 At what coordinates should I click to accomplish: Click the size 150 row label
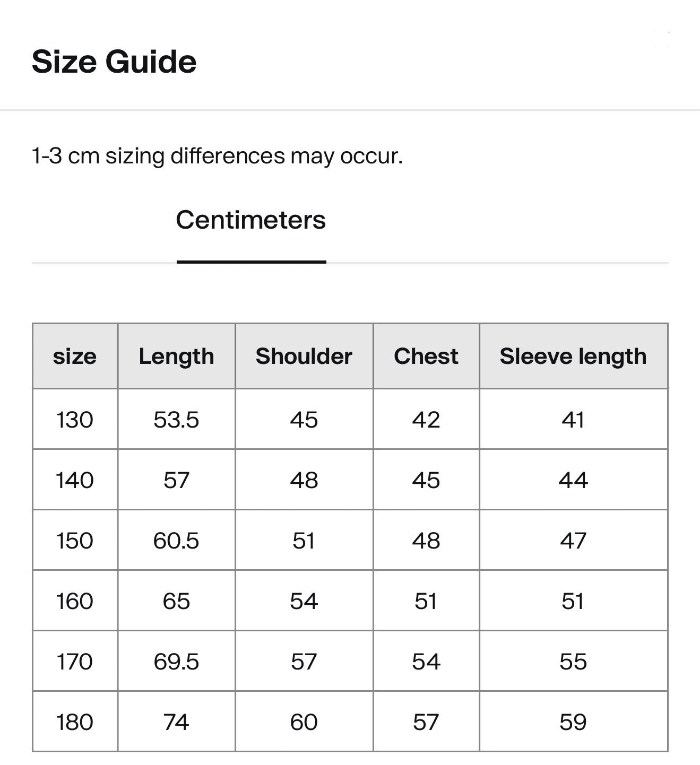coord(75,541)
